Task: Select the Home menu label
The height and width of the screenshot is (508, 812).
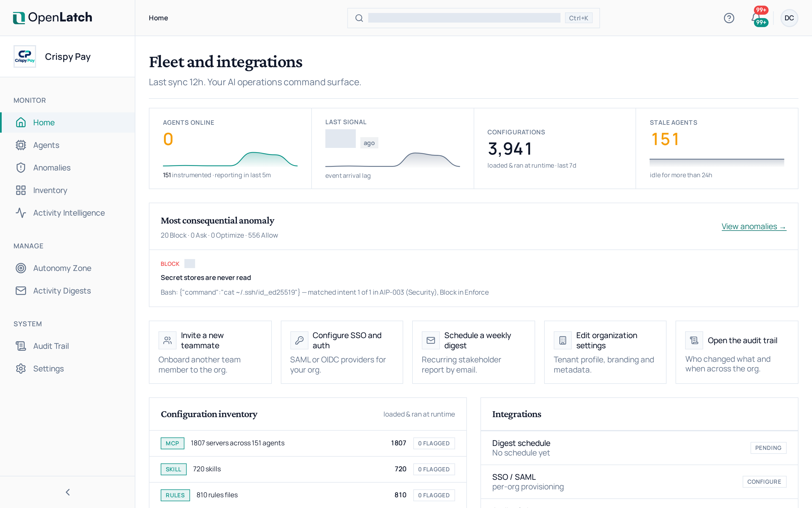Action: tap(44, 122)
